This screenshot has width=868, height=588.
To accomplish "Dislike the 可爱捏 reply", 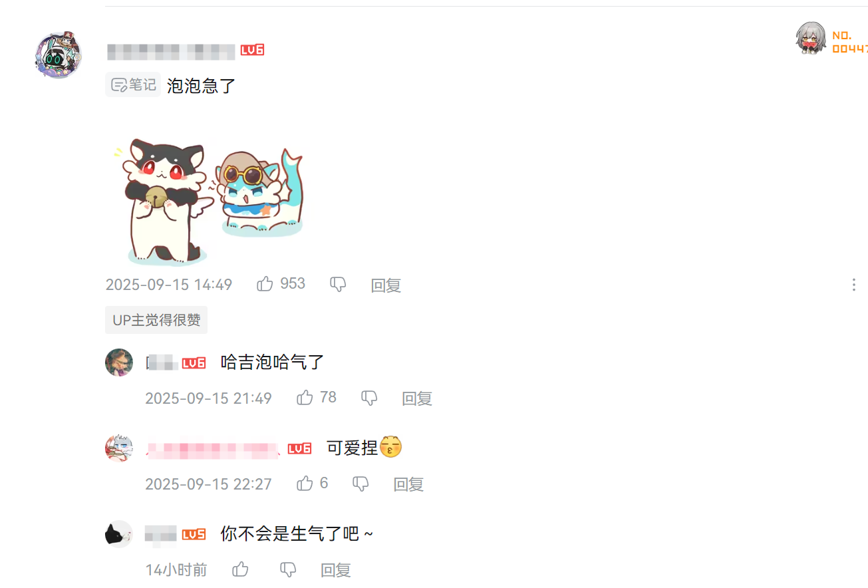I will (361, 484).
